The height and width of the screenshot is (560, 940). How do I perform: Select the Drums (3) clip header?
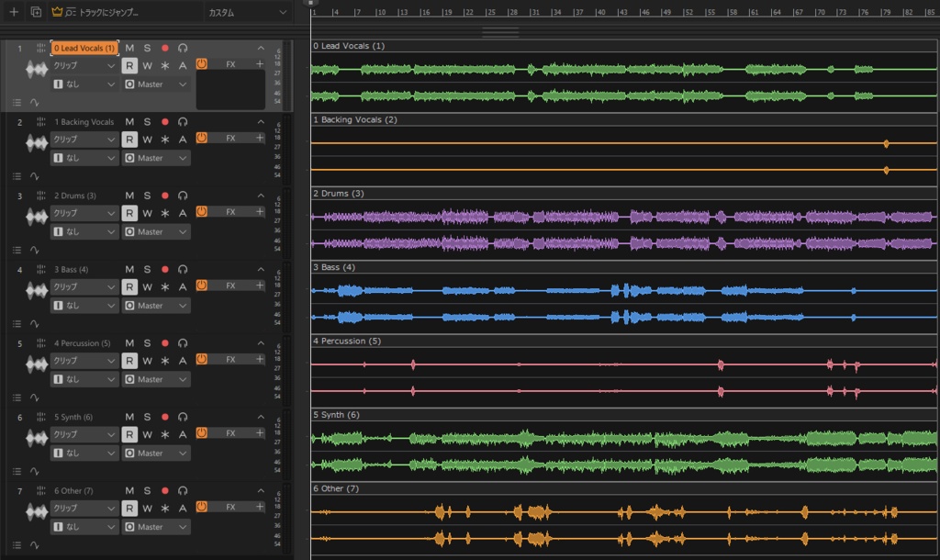click(x=624, y=193)
